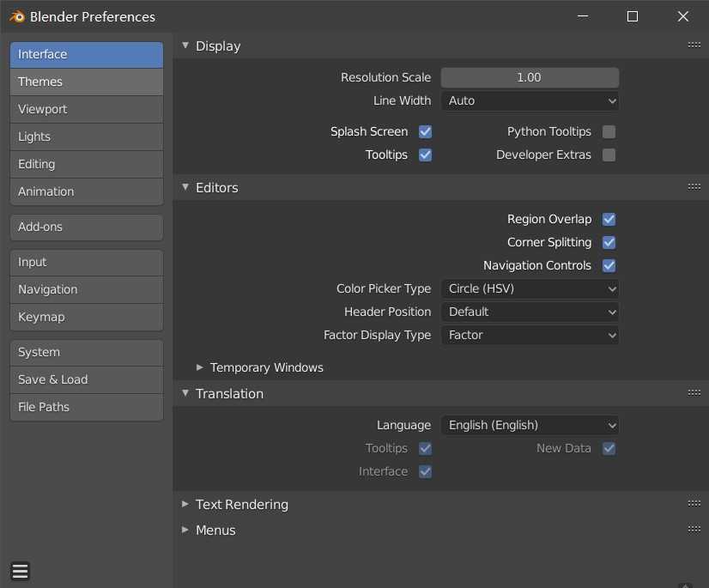Viewport: 709px width, 588px height.
Task: Collapse the Editors panel
Action: click(185, 187)
